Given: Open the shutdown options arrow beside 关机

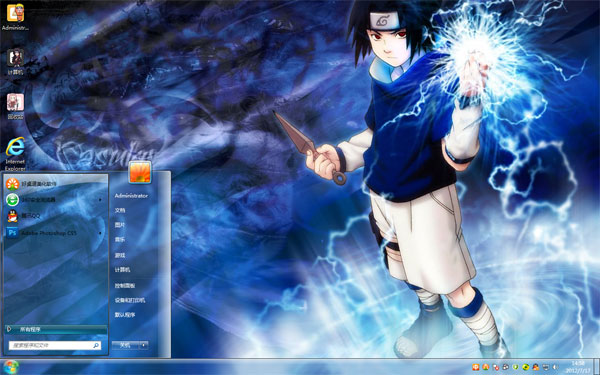Looking at the screenshot, I should coord(143,345).
